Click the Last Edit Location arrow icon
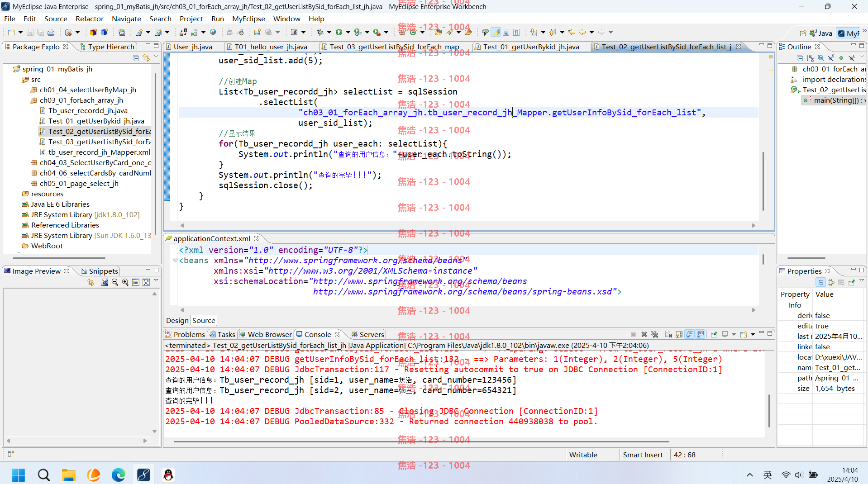The width and height of the screenshot is (868, 484). click(x=572, y=32)
